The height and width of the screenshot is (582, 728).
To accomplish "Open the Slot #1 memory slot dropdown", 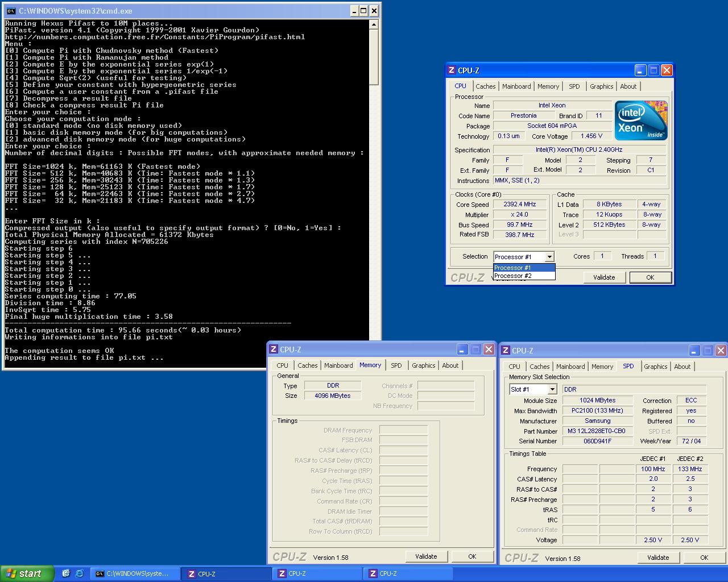I will click(552, 389).
